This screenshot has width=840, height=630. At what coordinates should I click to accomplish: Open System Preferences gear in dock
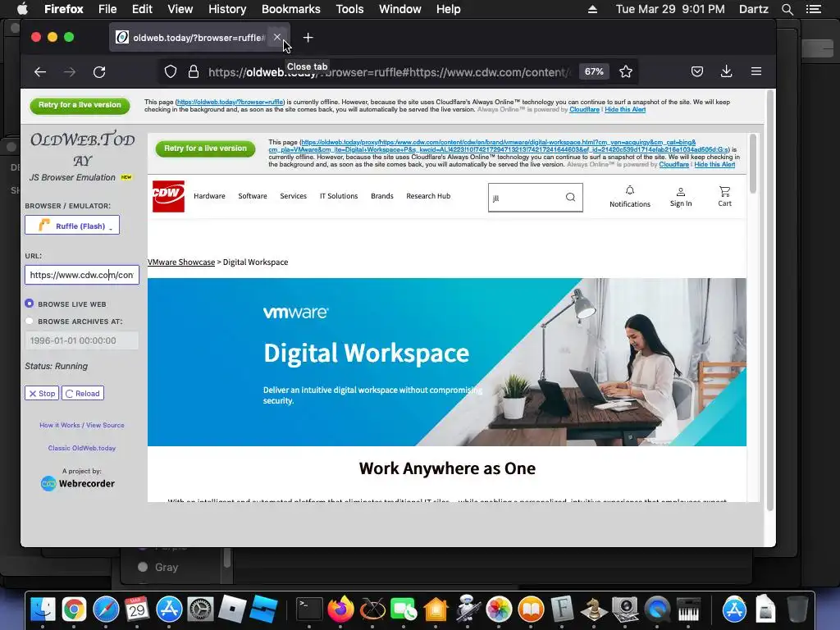click(x=200, y=609)
